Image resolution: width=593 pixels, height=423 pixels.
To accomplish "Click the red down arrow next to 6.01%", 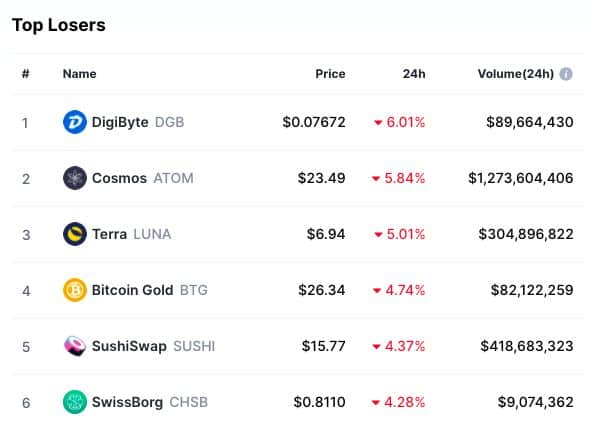I will [x=378, y=123].
